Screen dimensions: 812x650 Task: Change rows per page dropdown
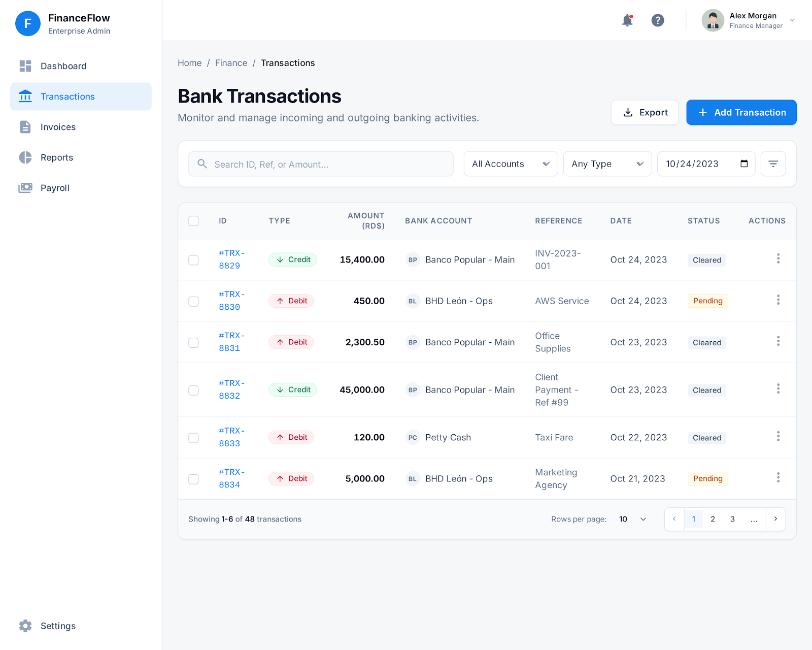632,519
